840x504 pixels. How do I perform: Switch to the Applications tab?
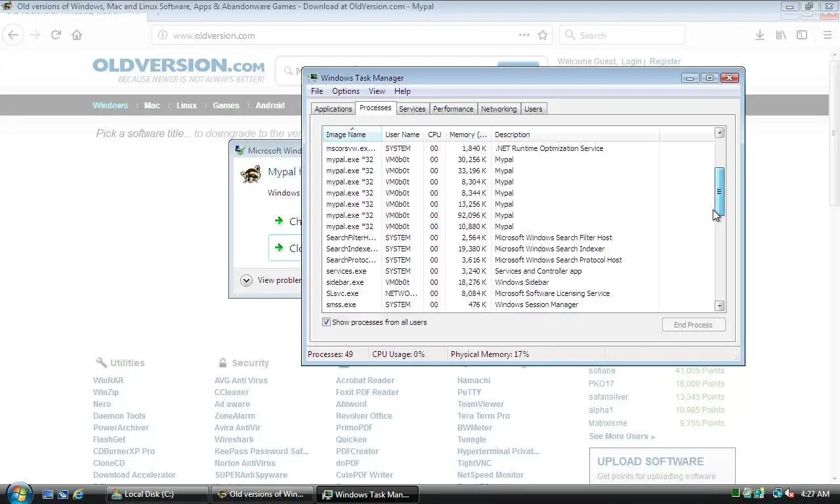tap(333, 109)
